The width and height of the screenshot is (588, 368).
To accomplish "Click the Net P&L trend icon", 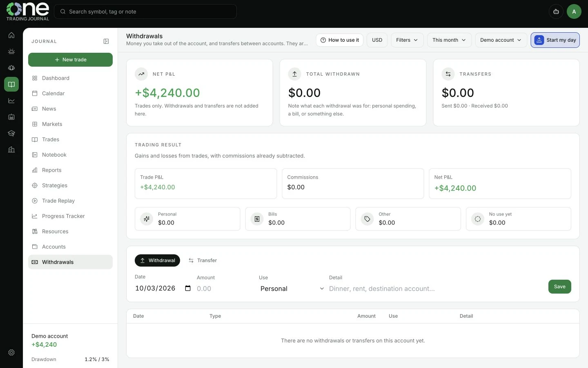I will 141,74.
